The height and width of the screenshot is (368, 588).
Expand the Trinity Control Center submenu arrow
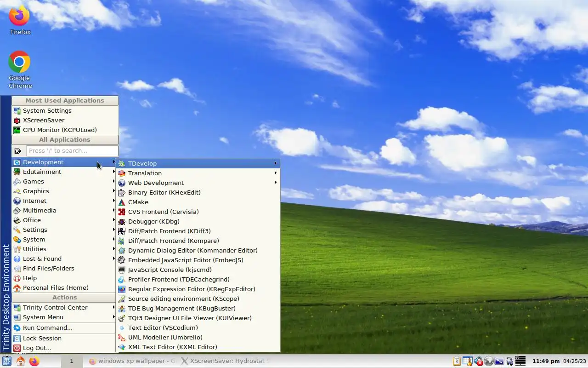click(x=113, y=307)
